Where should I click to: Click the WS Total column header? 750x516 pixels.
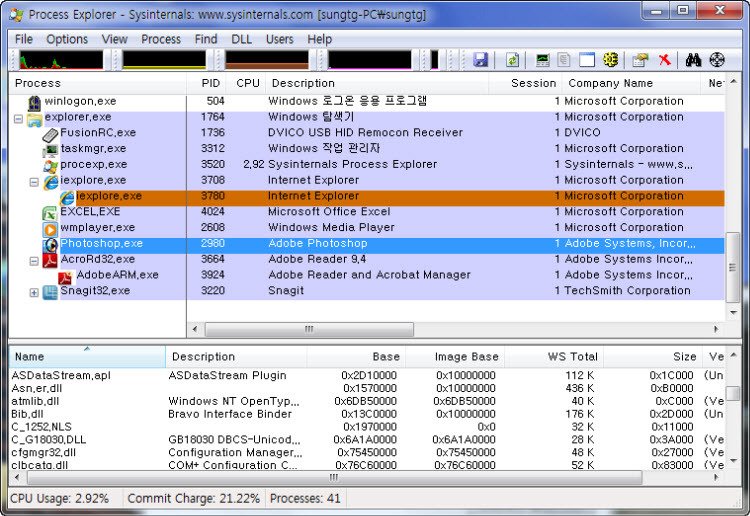[x=572, y=357]
